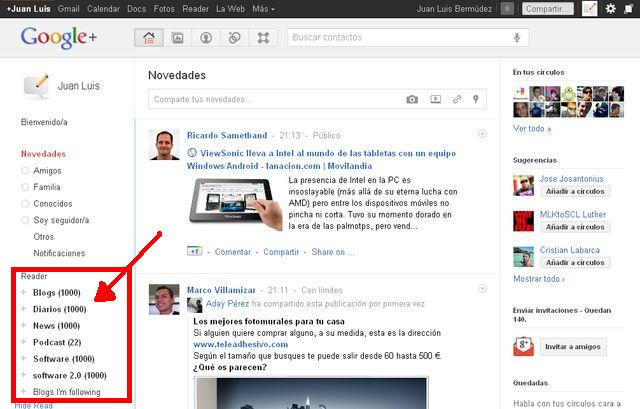Click the +1 button on Ricardo's post

coord(195,251)
